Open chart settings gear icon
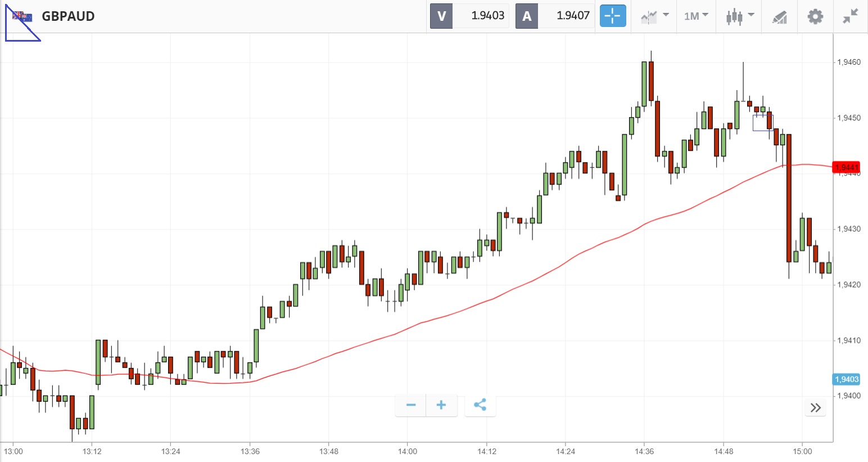Image resolution: width=868 pixels, height=462 pixels. click(815, 16)
